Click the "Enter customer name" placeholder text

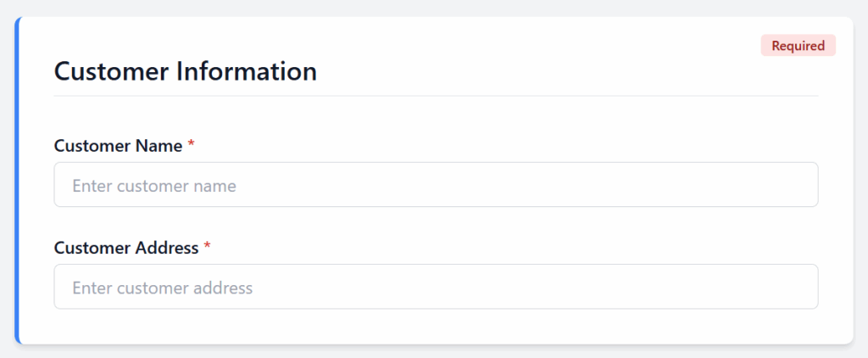click(154, 186)
